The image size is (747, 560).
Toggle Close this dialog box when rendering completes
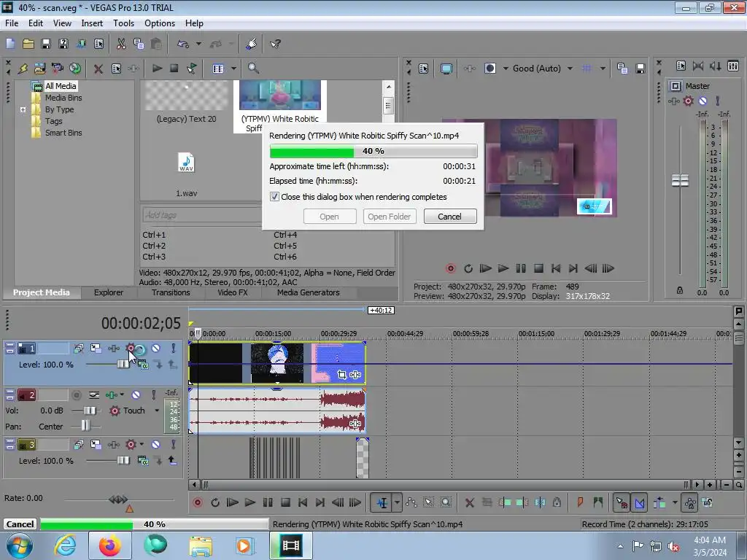(274, 197)
